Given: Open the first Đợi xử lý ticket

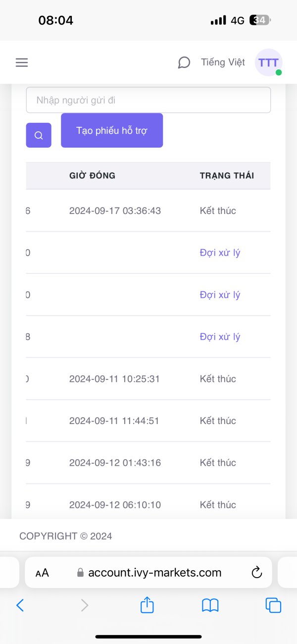Looking at the screenshot, I should 220,253.
